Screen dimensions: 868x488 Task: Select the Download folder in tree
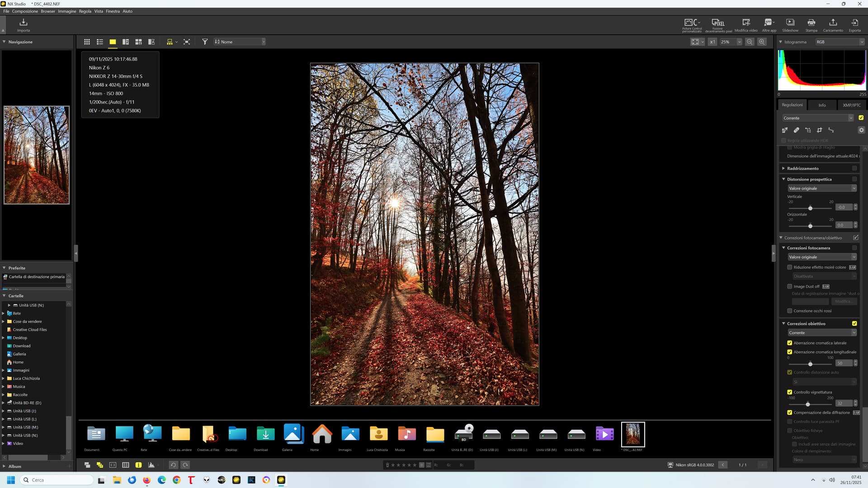point(22,346)
